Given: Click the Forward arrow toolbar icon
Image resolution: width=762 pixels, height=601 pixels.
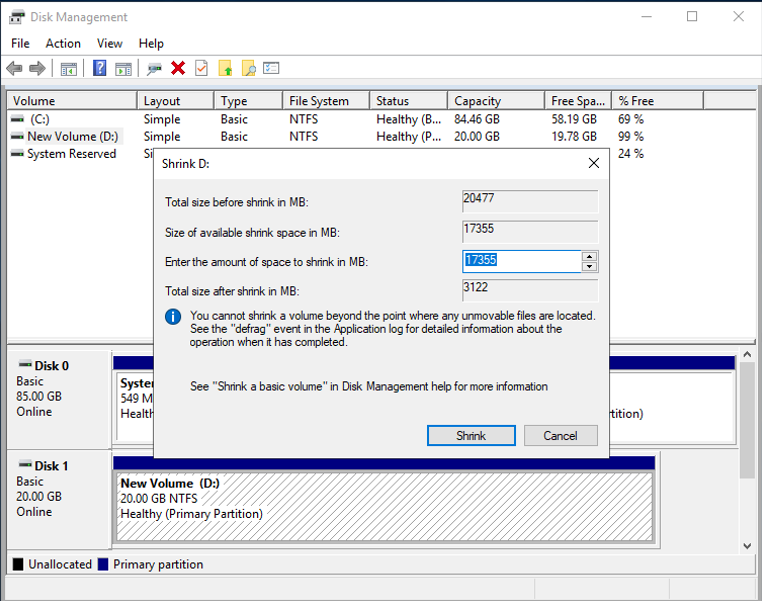Looking at the screenshot, I should click(37, 68).
